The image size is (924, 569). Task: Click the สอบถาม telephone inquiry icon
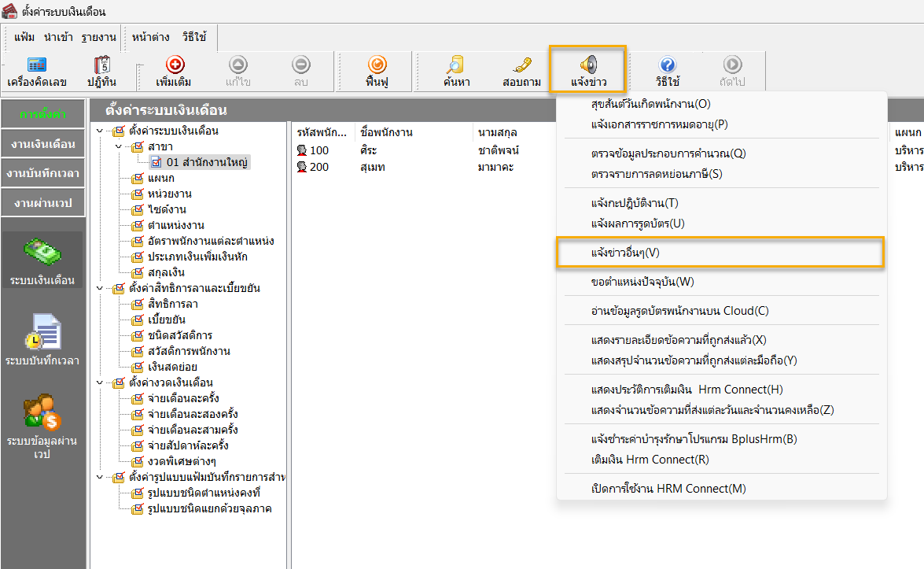[521, 71]
